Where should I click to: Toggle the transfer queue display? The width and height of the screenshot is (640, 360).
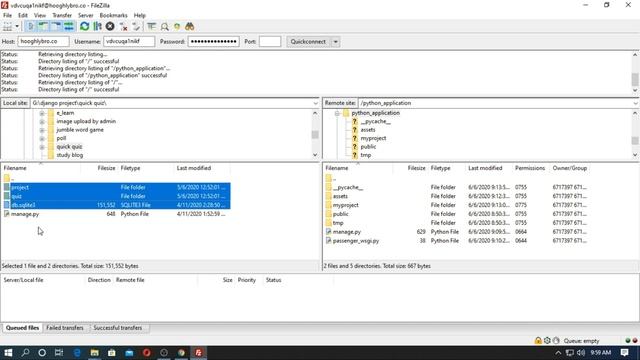[x=69, y=27]
